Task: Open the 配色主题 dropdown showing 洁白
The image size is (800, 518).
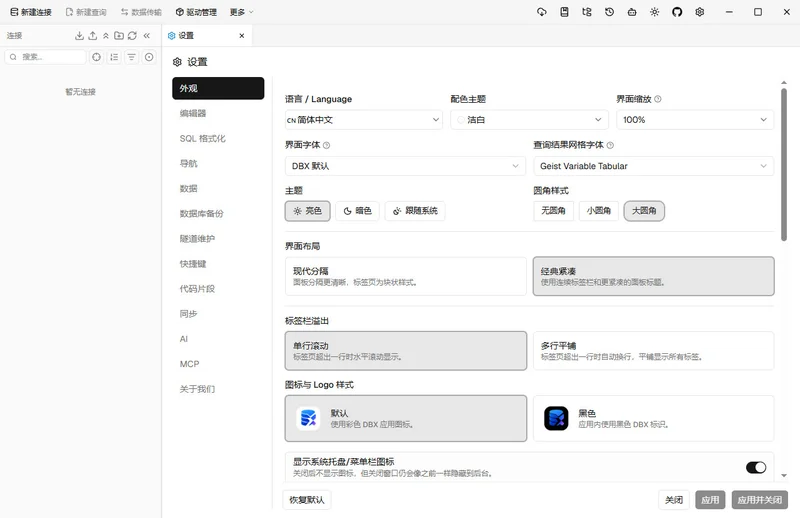Action: (530, 120)
